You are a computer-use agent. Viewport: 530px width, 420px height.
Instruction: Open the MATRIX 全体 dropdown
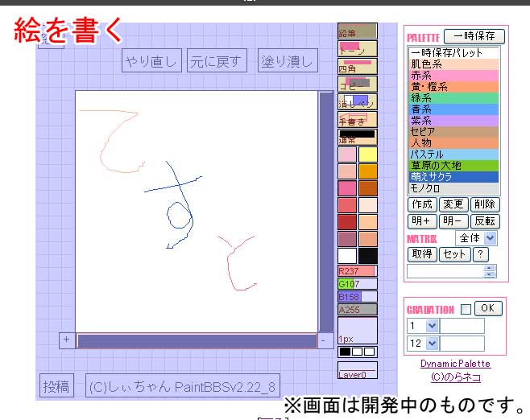pos(477,238)
